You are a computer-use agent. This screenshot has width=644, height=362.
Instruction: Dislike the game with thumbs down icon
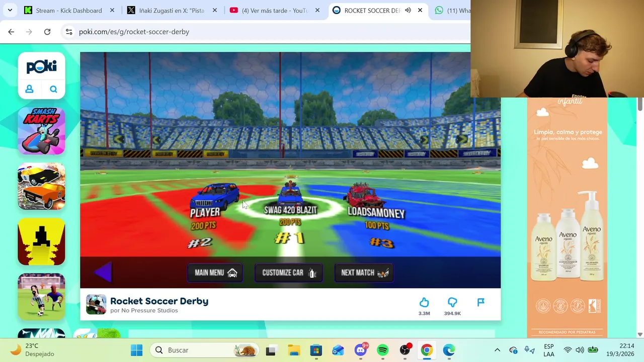pos(452,302)
